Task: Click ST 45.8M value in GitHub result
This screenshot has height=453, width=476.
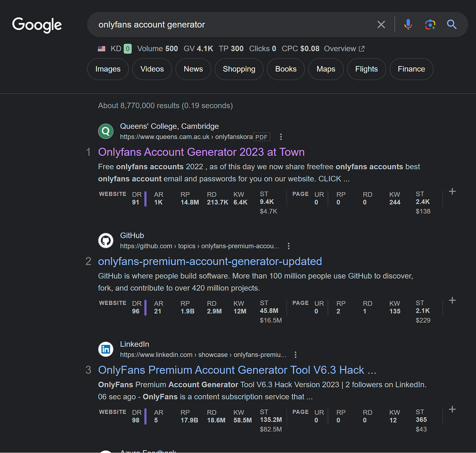Action: (x=269, y=311)
